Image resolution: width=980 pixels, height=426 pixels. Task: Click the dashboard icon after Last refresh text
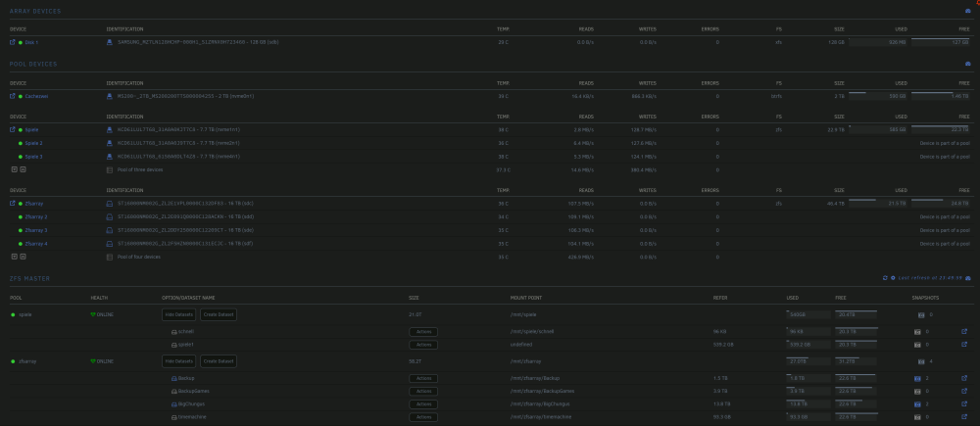click(968, 278)
